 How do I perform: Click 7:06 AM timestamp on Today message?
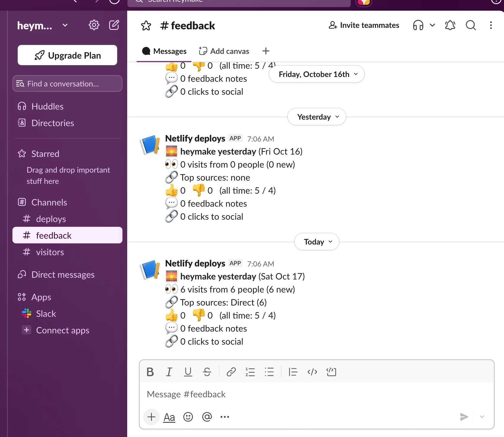coord(261,264)
